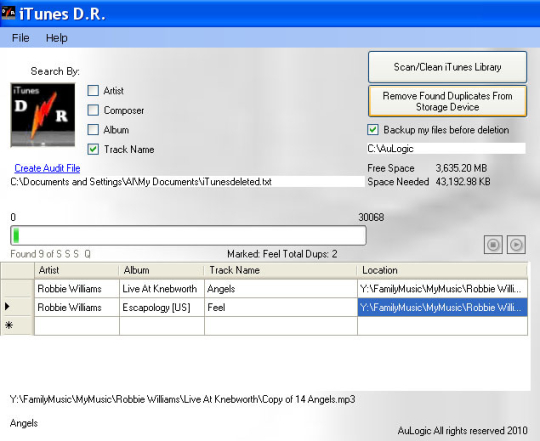Click the C:\AuLogic backup path field

[446, 149]
